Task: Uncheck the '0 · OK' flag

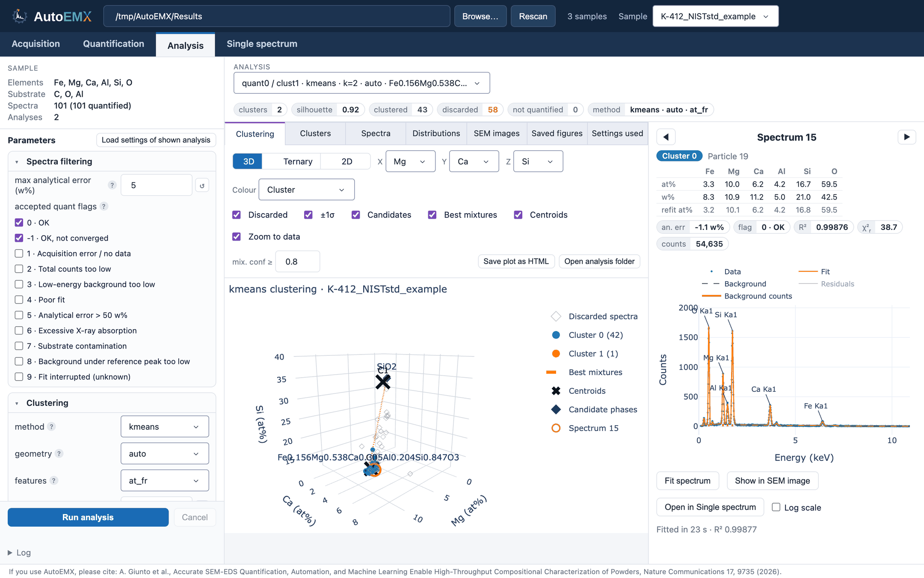Action: tap(19, 223)
